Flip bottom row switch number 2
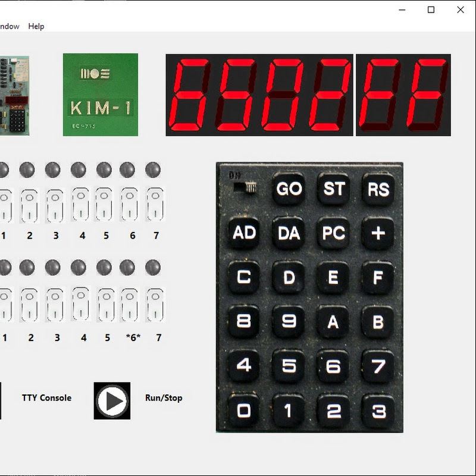Screen dimensions: 476x476 29,305
